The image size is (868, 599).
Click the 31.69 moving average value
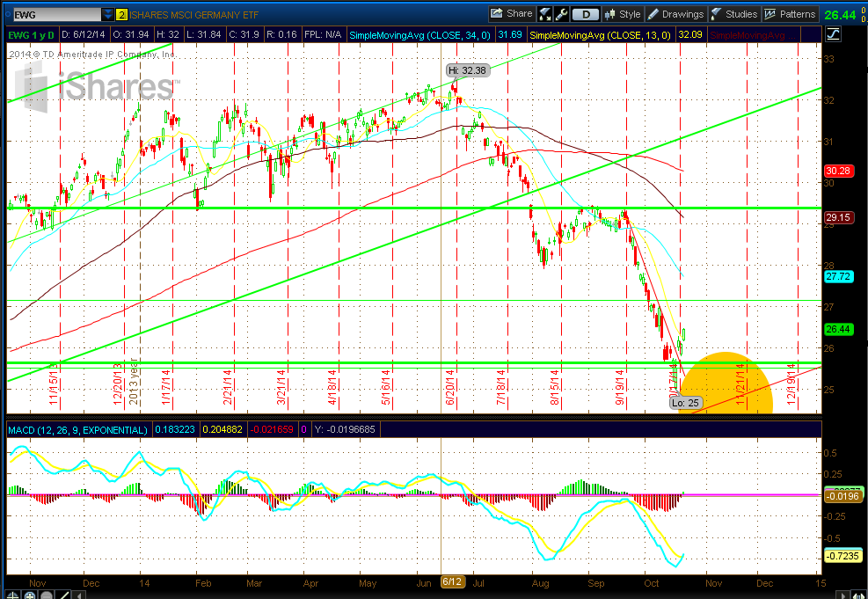(x=510, y=35)
